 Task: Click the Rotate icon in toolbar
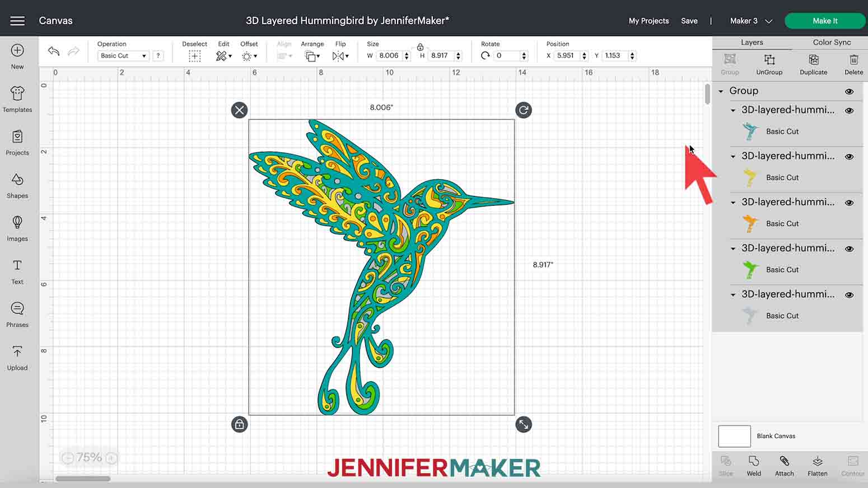485,55
